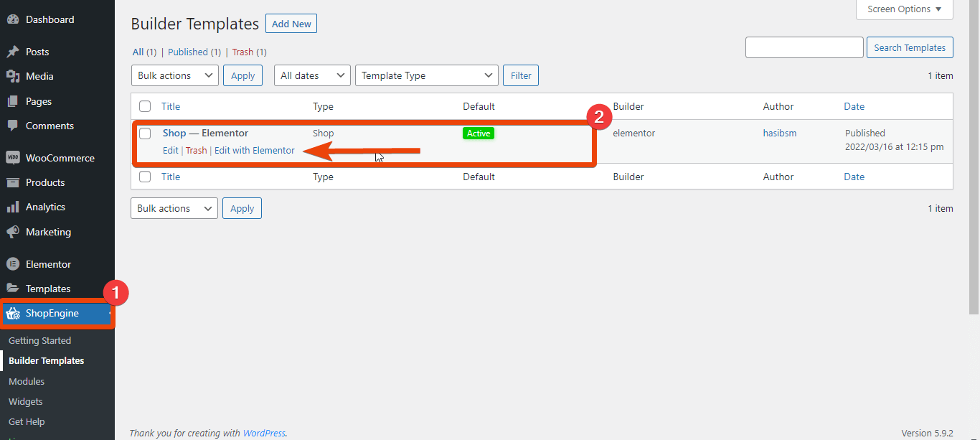Click the bottom Apply button
The image size is (980, 440).
(242, 208)
